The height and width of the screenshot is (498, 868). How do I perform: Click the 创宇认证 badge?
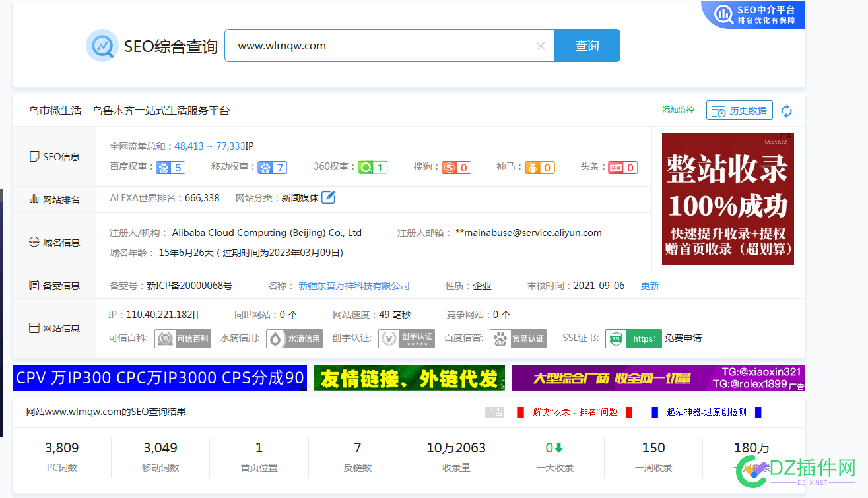[407, 338]
